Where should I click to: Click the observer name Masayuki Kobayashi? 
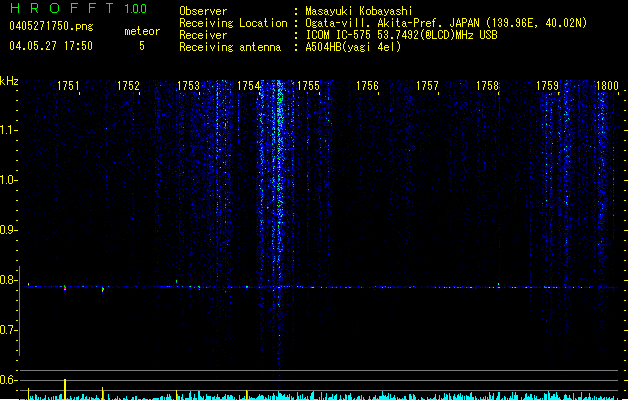click(359, 11)
